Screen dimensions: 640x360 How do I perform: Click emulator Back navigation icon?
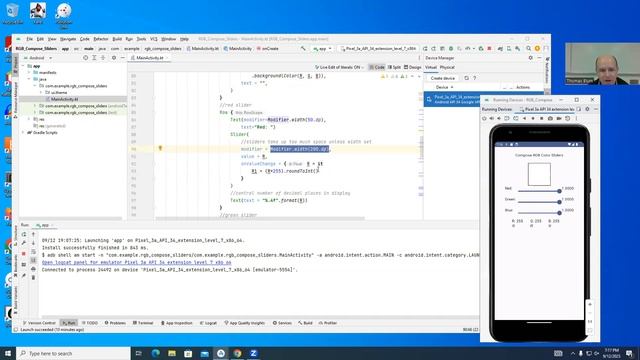coord(524,118)
